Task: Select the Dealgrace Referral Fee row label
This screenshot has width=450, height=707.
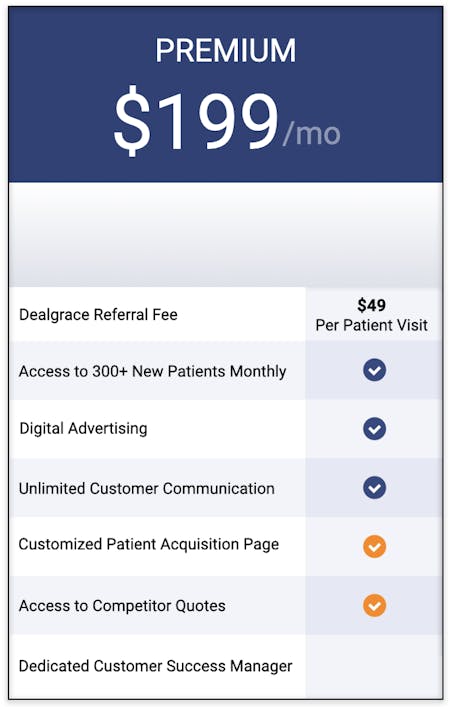Action: point(98,315)
